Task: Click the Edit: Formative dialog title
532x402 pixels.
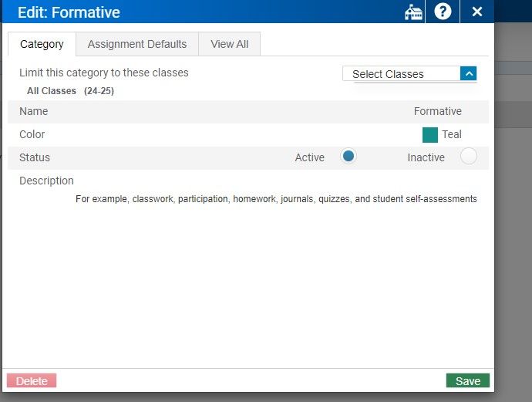Action: coord(69,12)
